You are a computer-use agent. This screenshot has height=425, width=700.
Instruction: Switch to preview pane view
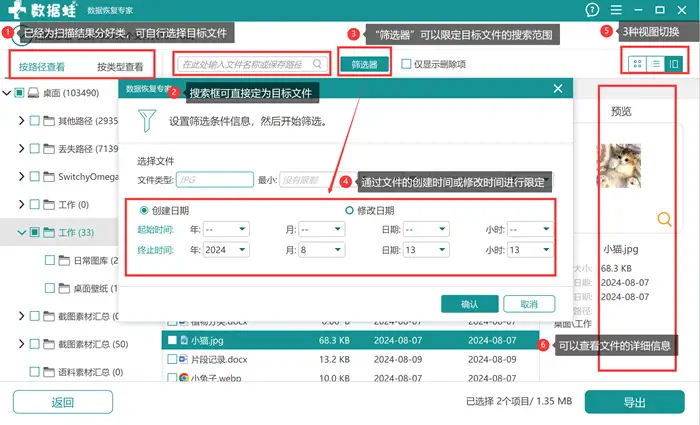pos(674,64)
